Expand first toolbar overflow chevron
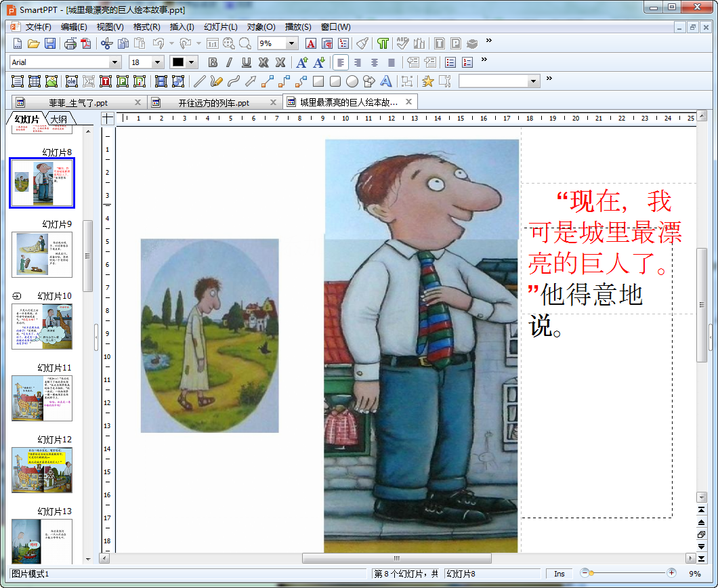 (x=488, y=40)
